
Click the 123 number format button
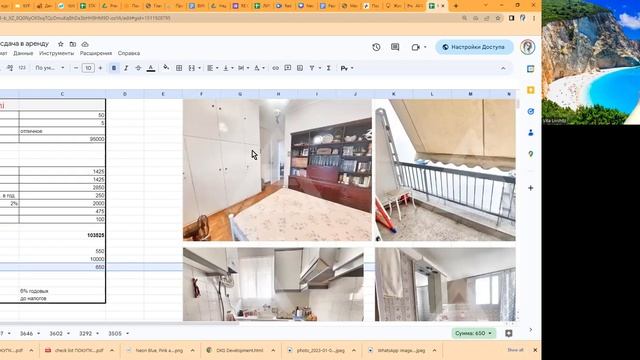[22, 68]
